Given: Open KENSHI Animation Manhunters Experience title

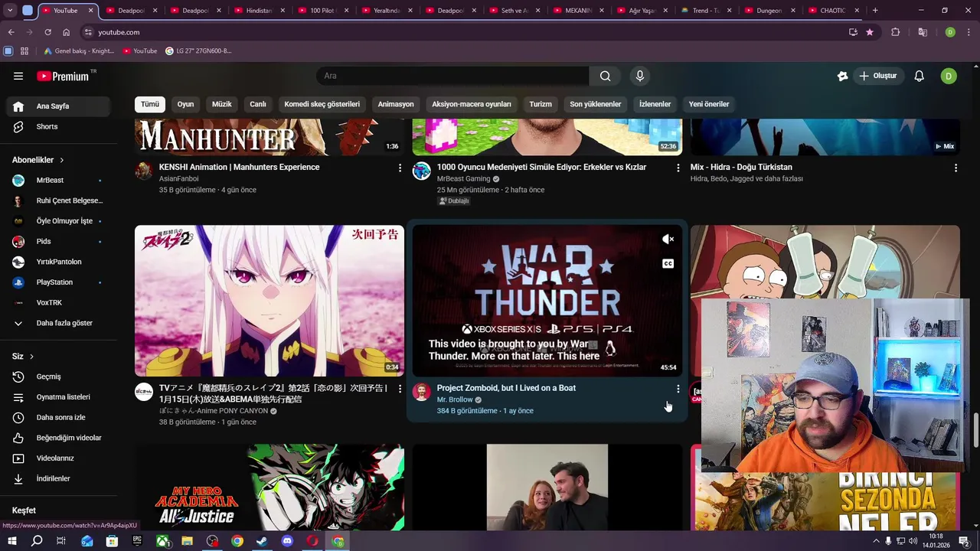Looking at the screenshot, I should (239, 167).
